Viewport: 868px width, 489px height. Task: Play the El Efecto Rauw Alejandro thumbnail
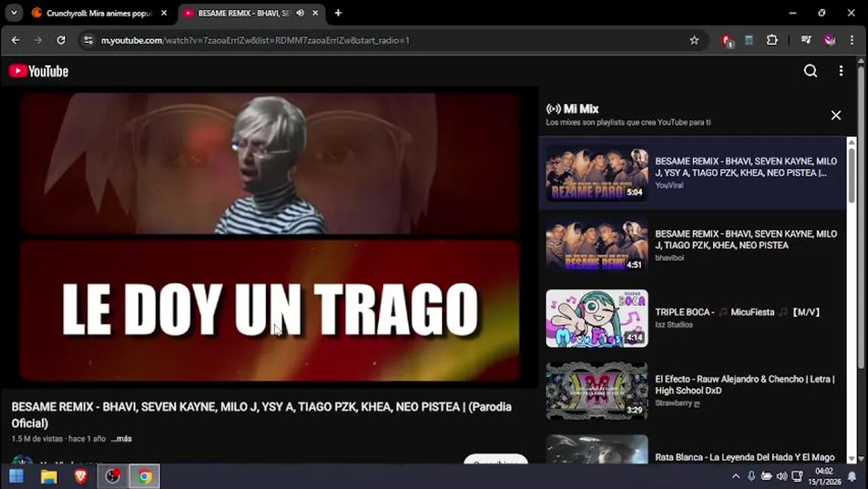597,391
